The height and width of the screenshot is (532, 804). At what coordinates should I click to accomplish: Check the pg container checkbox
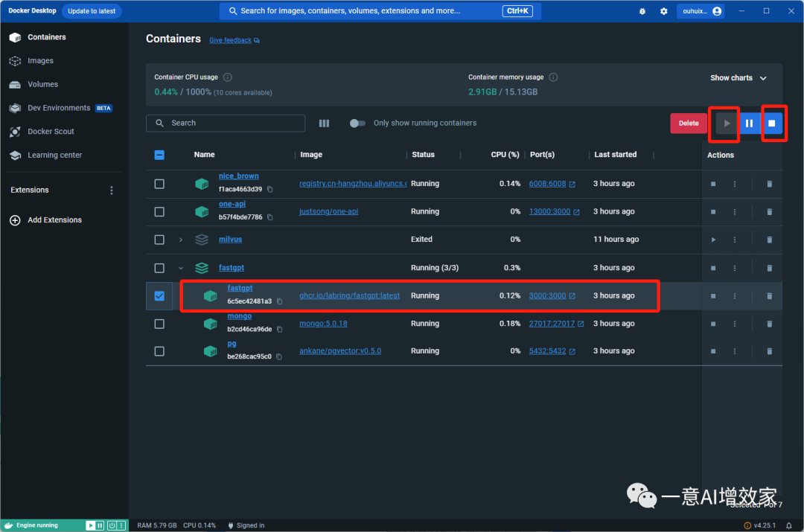159,351
